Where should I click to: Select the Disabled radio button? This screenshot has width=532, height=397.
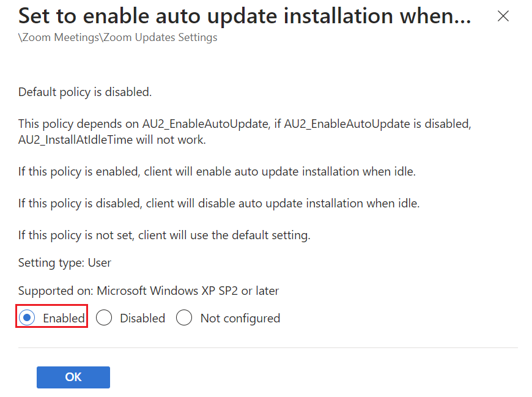[104, 318]
